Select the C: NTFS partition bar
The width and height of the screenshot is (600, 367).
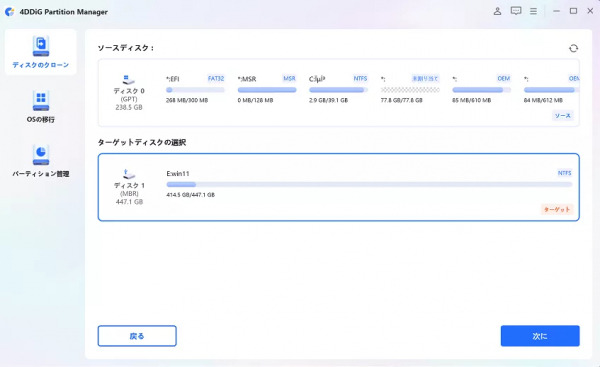pos(338,90)
